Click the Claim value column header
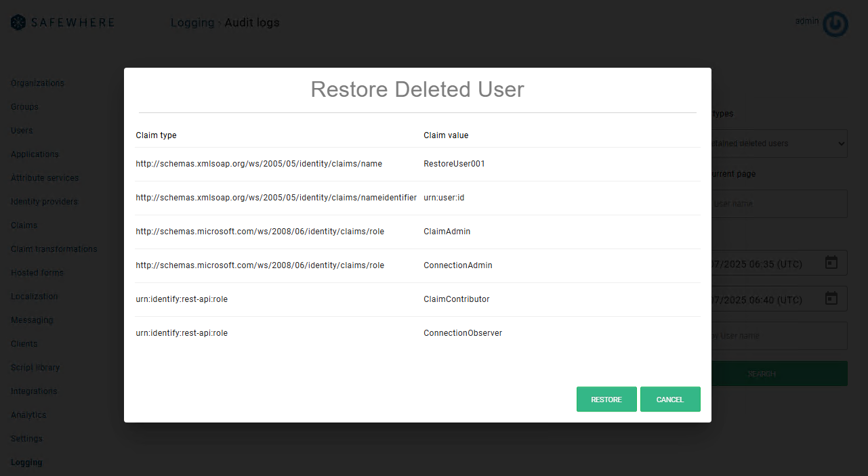This screenshot has width=868, height=476. click(x=446, y=135)
